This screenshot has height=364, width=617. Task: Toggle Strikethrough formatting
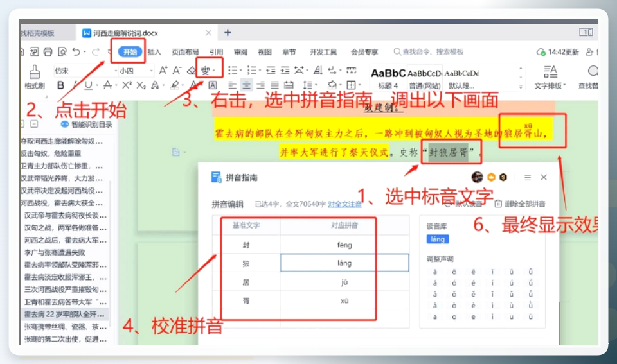(107, 85)
